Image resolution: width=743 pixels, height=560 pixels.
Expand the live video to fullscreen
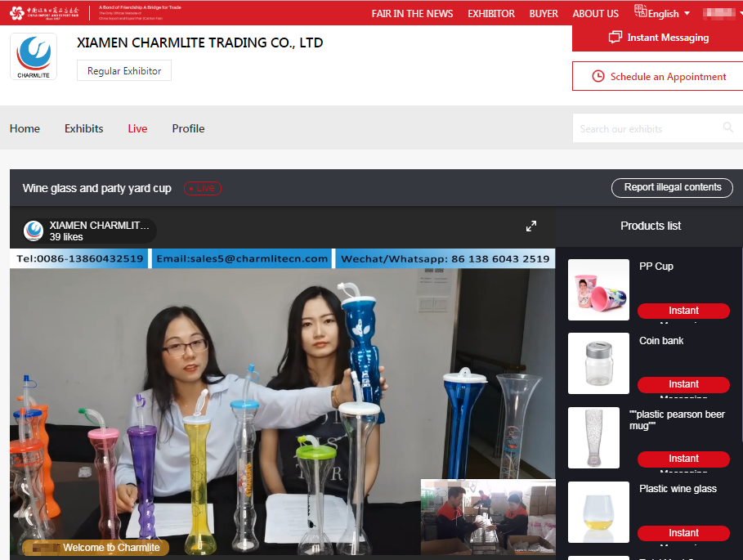530,226
